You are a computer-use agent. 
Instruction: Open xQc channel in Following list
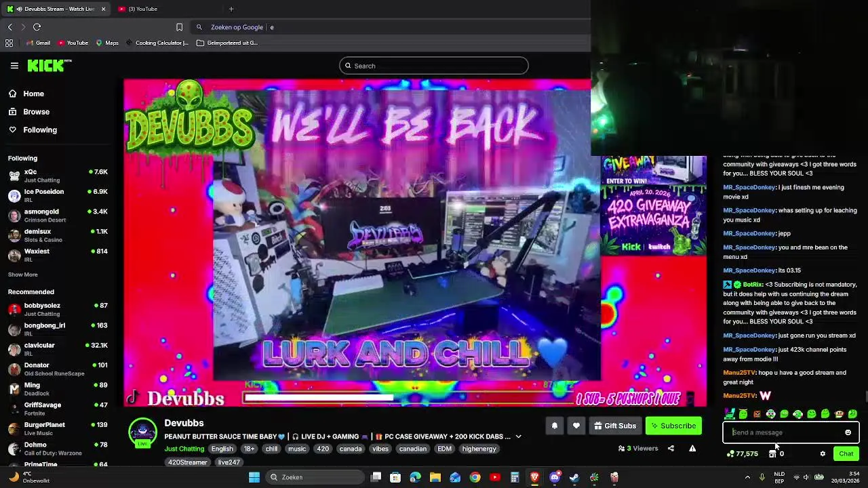tap(58, 176)
